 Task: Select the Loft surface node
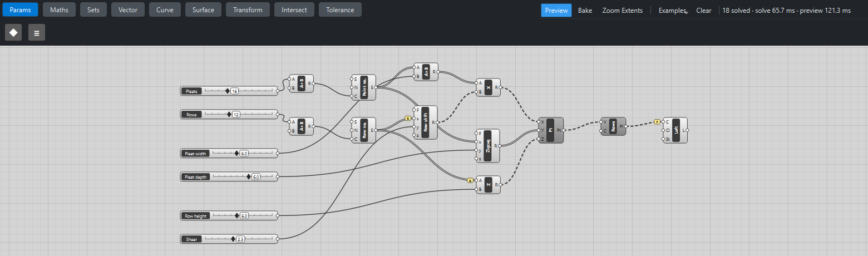pos(675,130)
